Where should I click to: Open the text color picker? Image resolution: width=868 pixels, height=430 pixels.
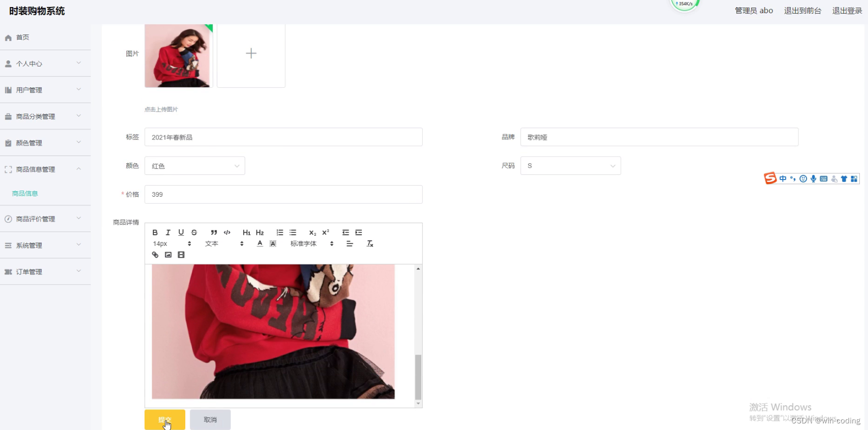(260, 243)
